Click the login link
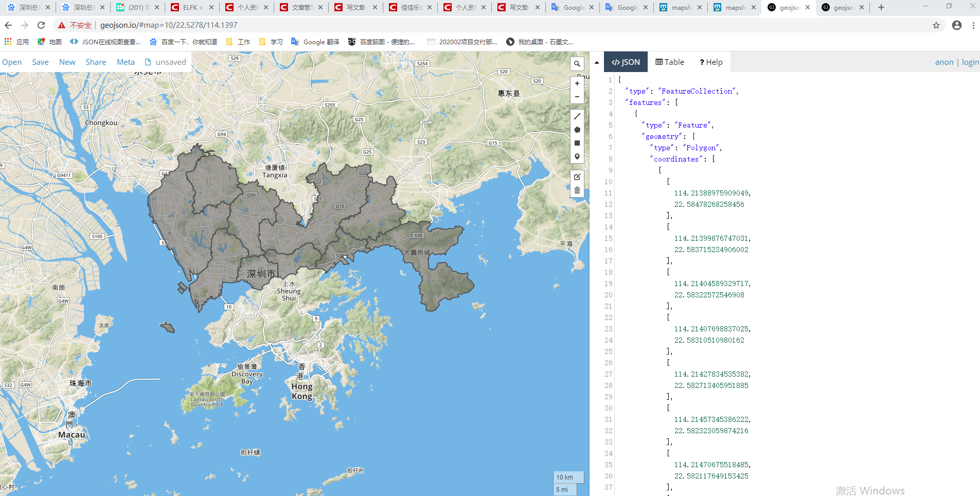Screen dimensions: 980x496 (x=970, y=62)
